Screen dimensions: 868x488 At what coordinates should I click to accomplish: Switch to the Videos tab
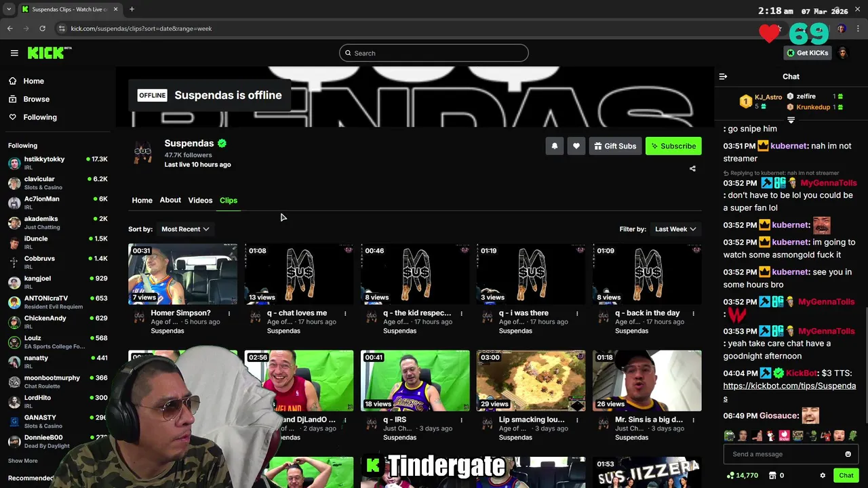[x=200, y=200]
